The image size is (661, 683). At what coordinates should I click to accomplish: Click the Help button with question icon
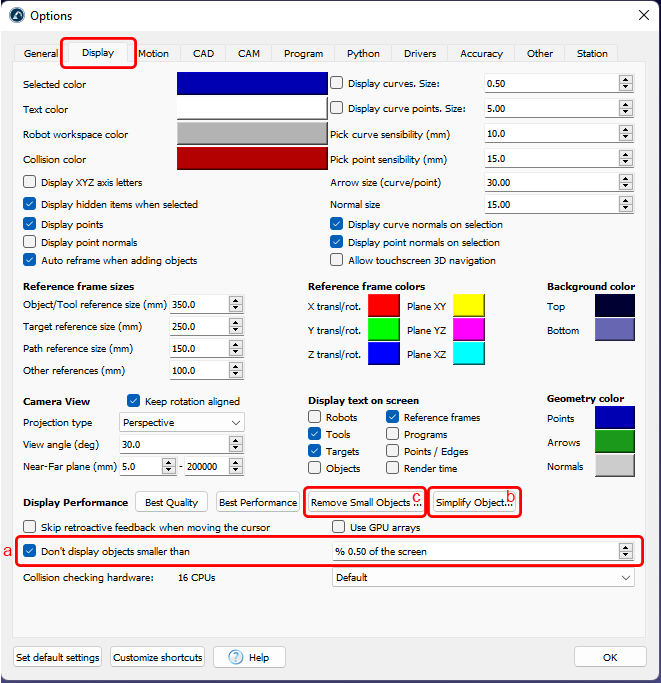(x=249, y=657)
